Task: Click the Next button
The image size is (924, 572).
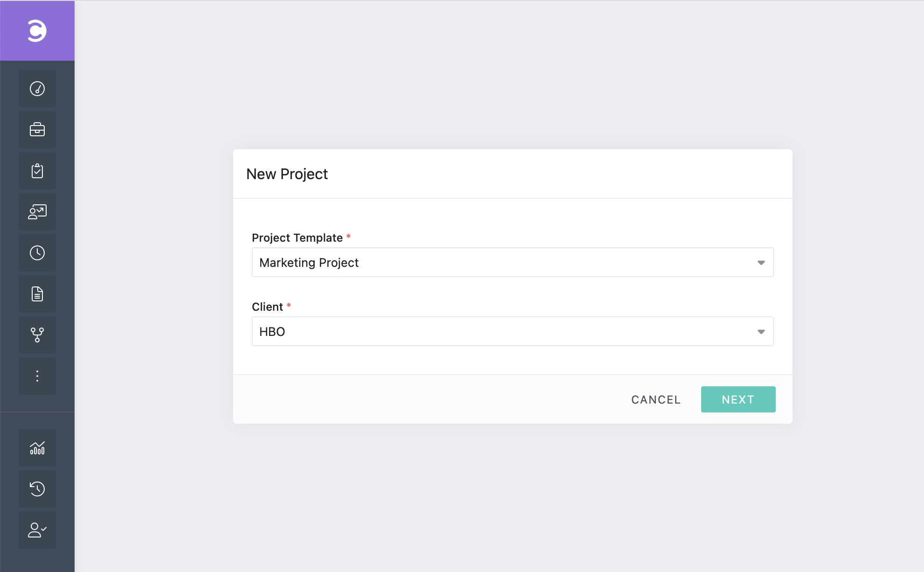Action: tap(738, 399)
